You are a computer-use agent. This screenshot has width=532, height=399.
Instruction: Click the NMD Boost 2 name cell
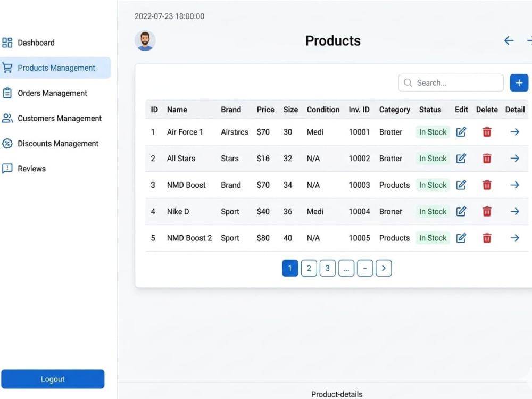point(189,238)
